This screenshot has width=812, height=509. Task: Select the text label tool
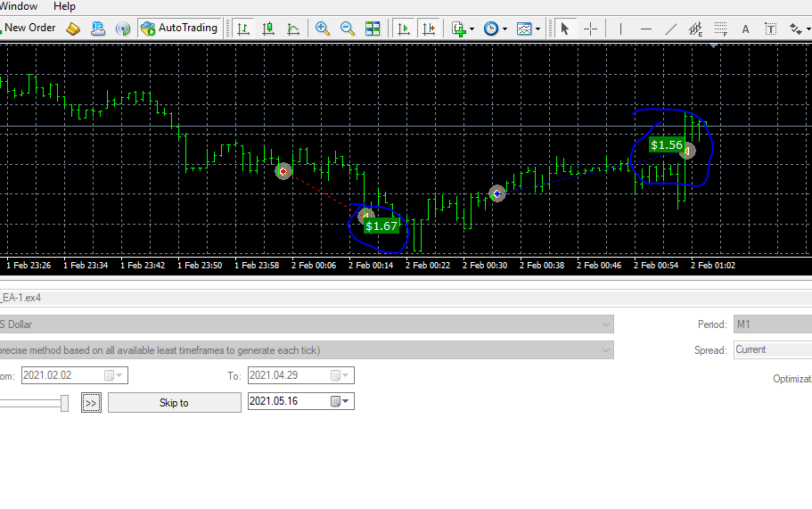coord(770,29)
